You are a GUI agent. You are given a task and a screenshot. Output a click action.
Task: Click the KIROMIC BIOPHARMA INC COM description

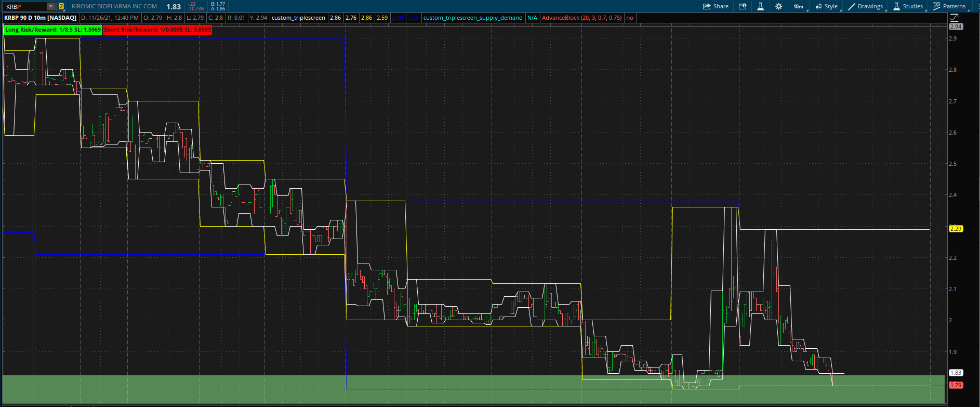click(x=114, y=6)
